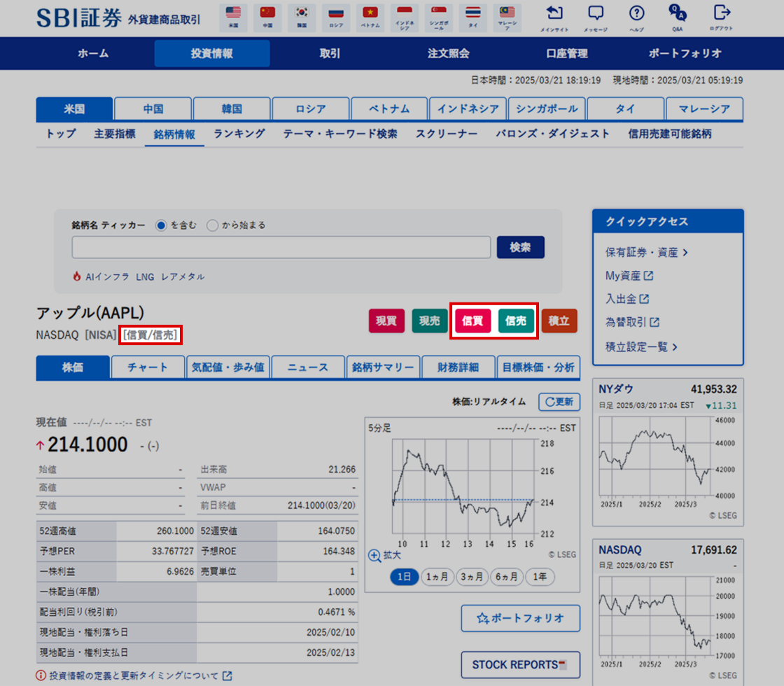The width and height of the screenshot is (784, 686).
Task: Open external link icon beside 為替取引
Action: [654, 323]
